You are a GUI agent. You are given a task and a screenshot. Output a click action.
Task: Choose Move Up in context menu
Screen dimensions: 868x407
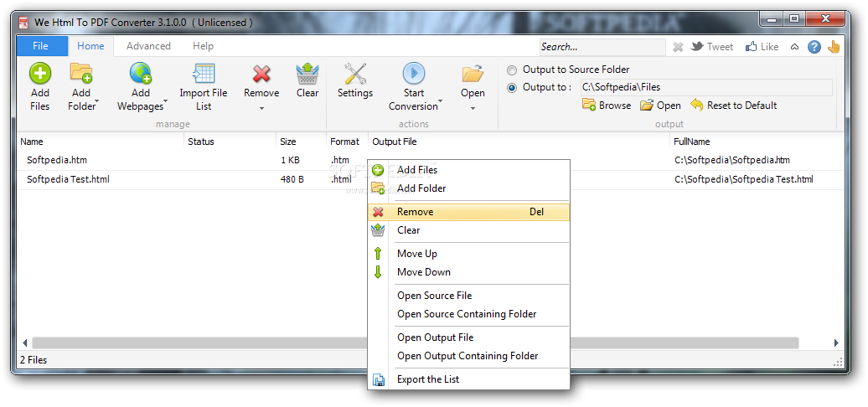(x=468, y=254)
